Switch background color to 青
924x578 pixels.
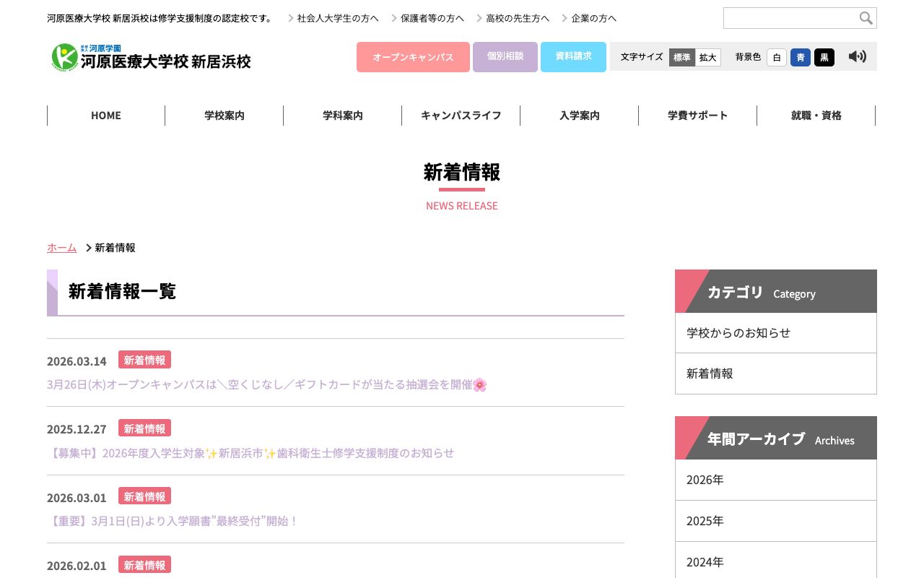tap(800, 57)
